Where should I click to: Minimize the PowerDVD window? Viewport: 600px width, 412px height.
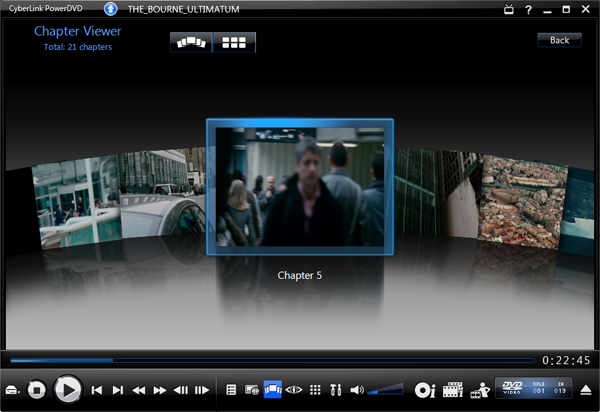(547, 10)
